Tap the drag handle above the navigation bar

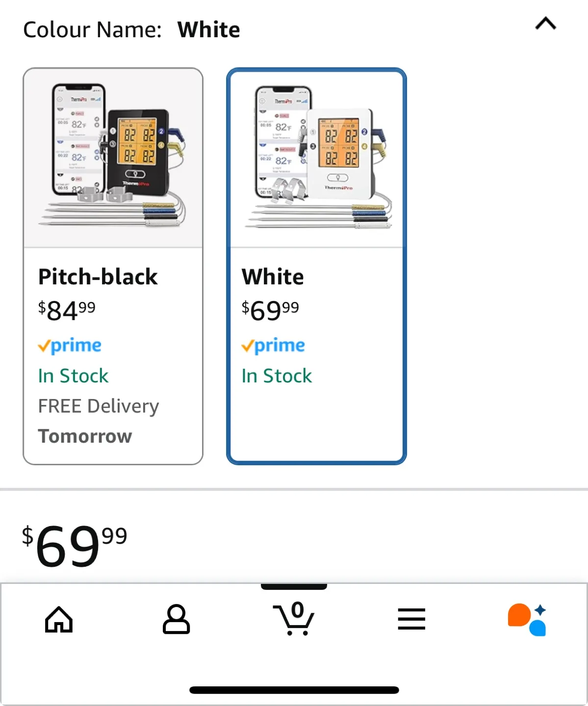(x=294, y=587)
